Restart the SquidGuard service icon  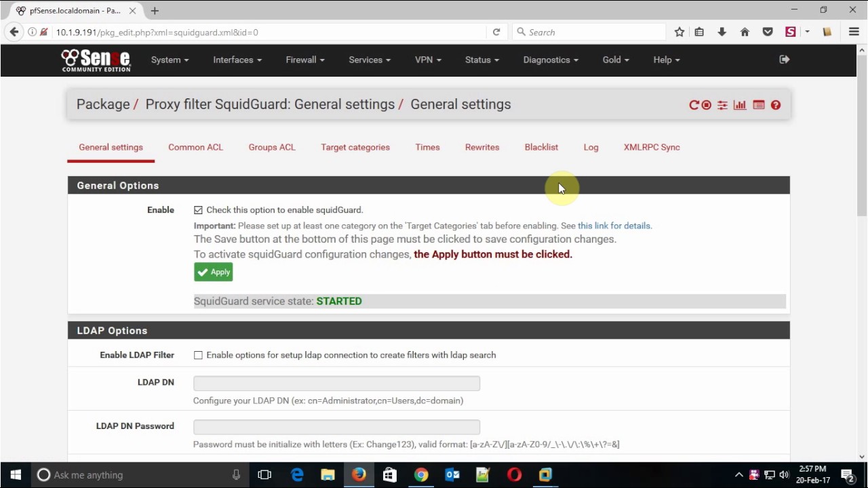[694, 105]
